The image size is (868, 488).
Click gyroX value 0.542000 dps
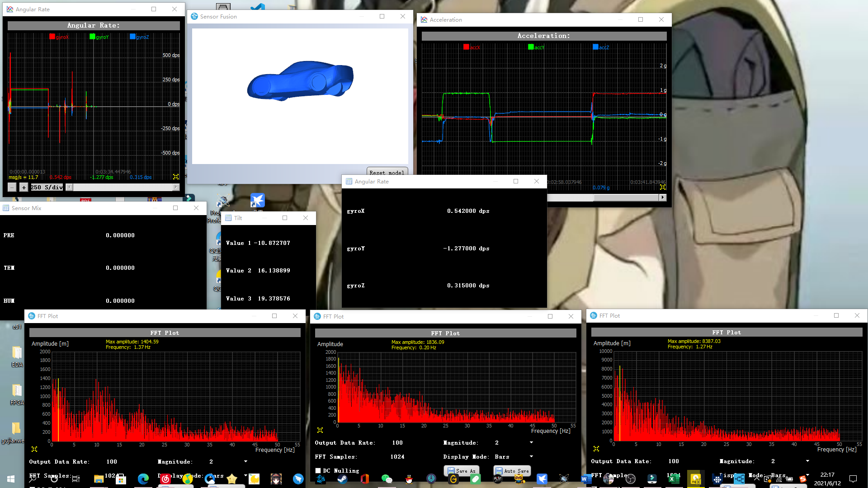tap(468, 211)
